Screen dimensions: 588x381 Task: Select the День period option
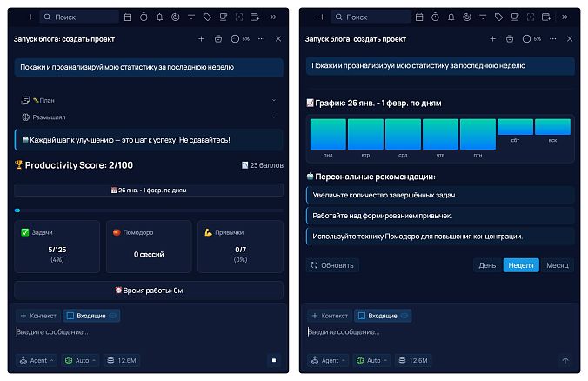coord(488,265)
